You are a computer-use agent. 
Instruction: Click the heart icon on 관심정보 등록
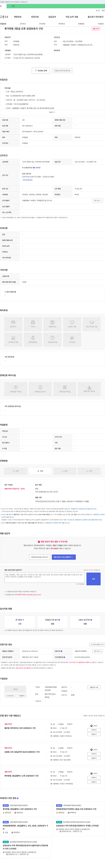click(36, 70)
